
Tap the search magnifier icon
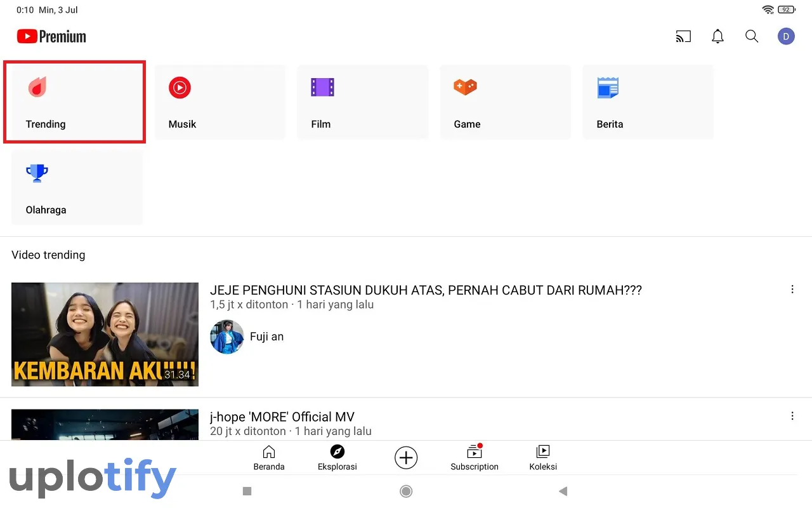[752, 36]
